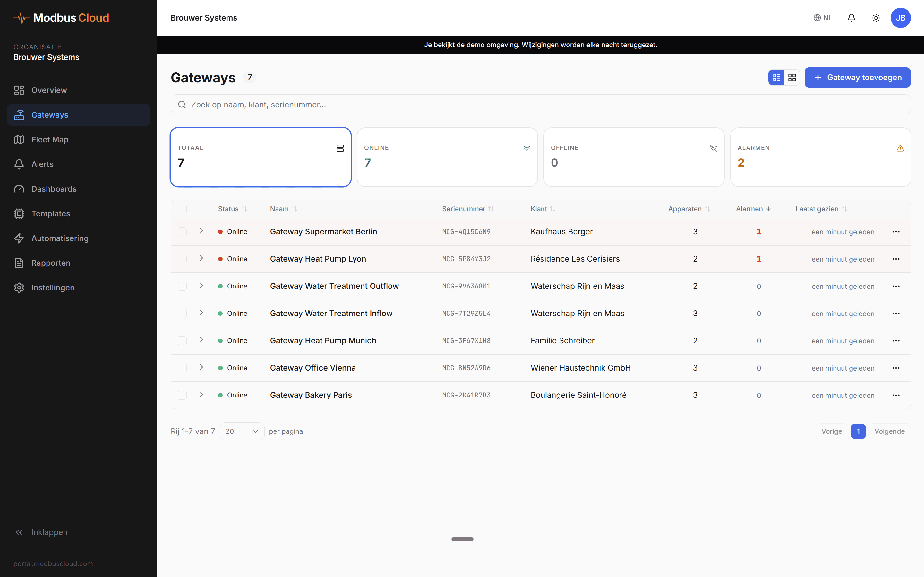Expand details for Gateway Office Vienna

pos(201,367)
